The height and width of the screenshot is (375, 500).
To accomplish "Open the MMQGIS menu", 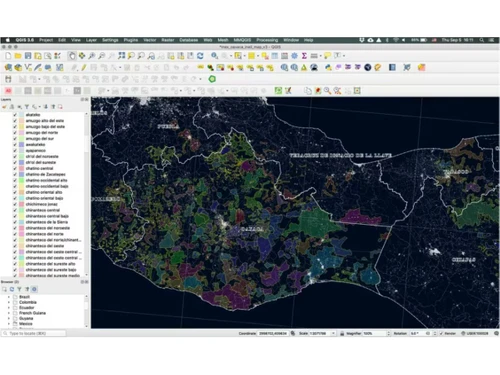I will point(242,40).
